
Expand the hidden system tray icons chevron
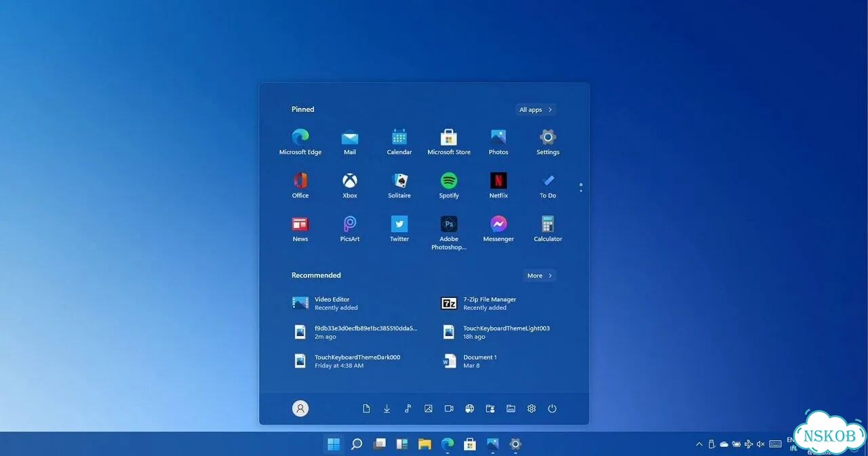(x=699, y=444)
